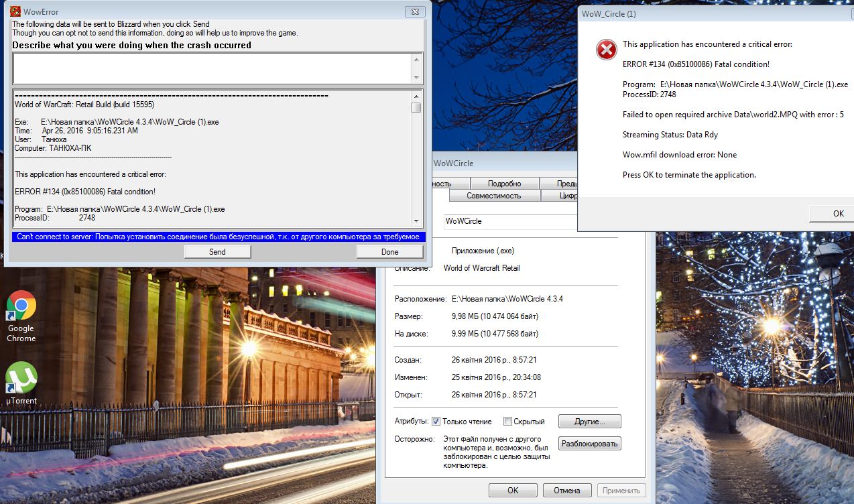This screenshot has height=504, width=854.
Task: Click Done in the WowError window
Action: coord(389,252)
